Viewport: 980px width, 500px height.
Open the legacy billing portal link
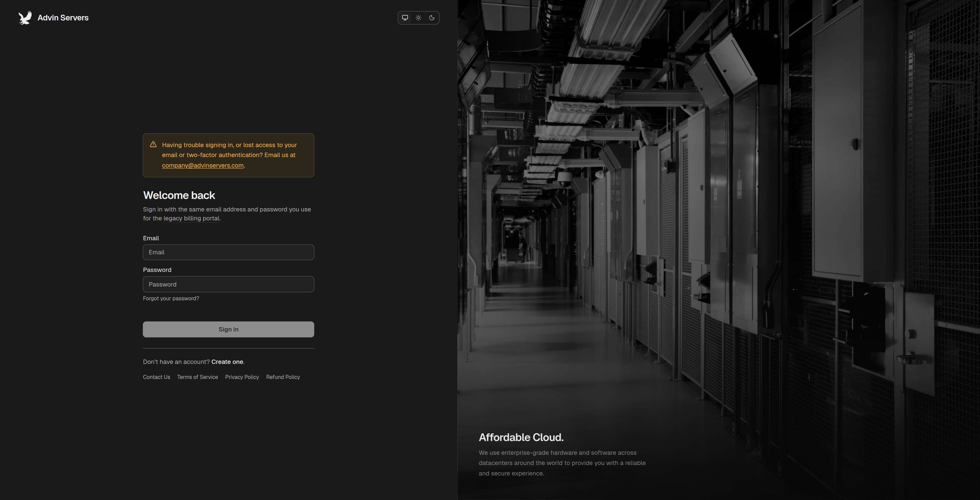[x=191, y=218]
